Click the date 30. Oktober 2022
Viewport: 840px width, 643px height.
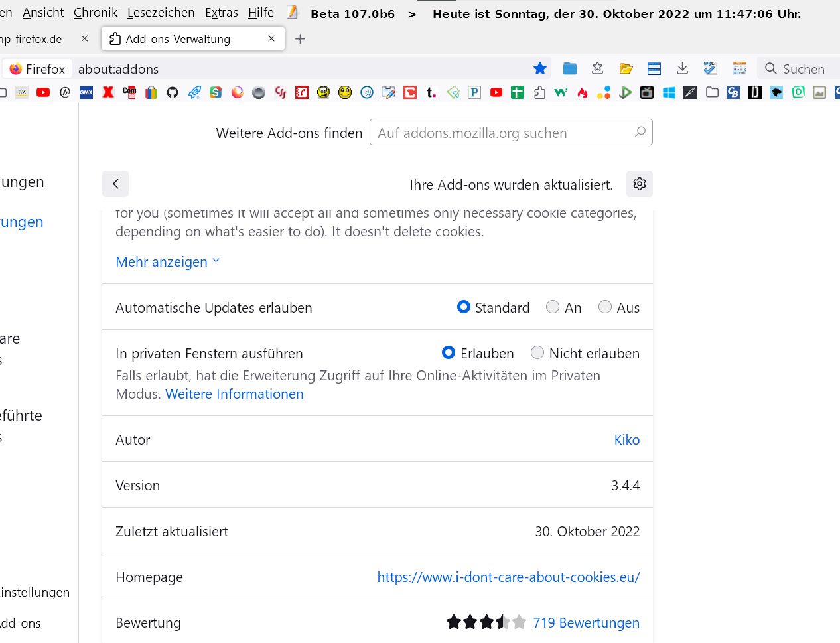[587, 532]
